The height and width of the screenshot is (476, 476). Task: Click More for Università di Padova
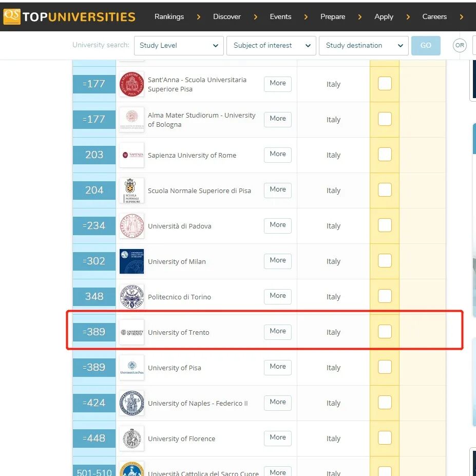pyautogui.click(x=277, y=225)
